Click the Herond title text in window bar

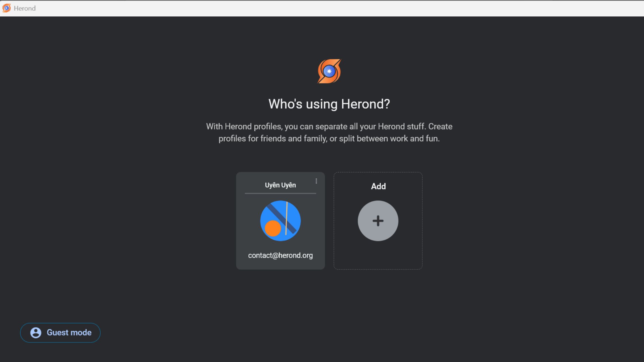coord(25,8)
